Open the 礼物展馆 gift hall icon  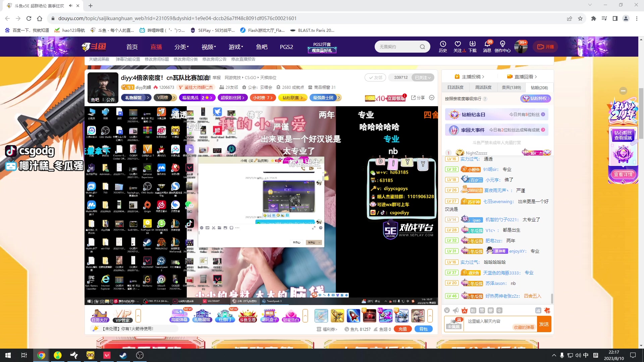(x=202, y=316)
